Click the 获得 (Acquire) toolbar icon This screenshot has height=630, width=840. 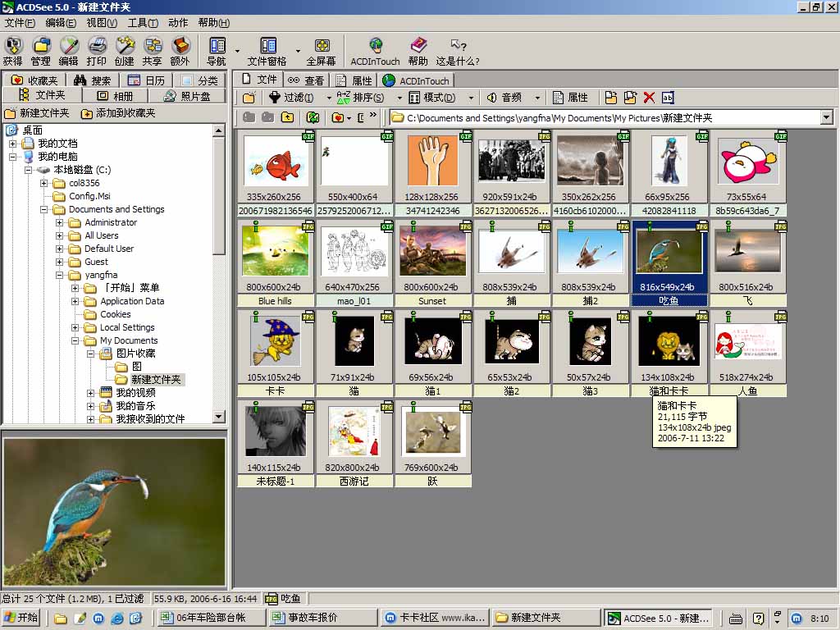[13, 50]
